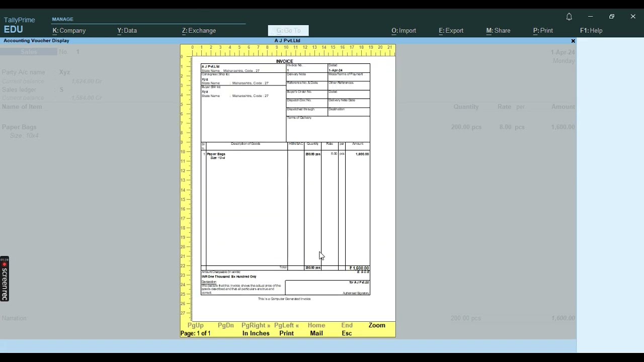The width and height of the screenshot is (644, 362).
Task: Click the Amount column header in voucher
Action: [563, 107]
